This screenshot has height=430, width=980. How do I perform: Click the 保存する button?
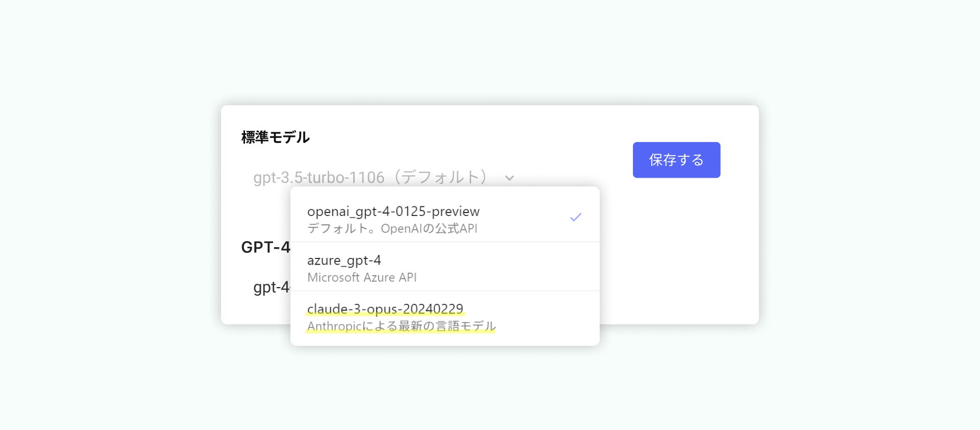676,160
